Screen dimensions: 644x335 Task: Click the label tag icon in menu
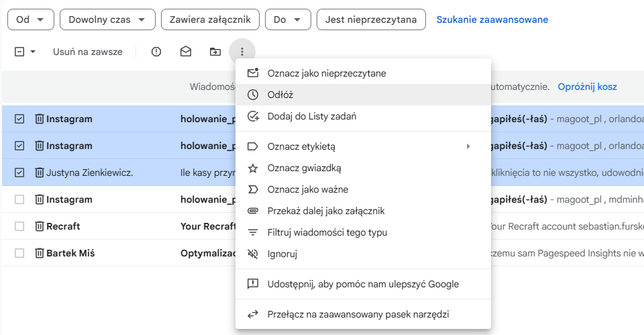point(253,146)
